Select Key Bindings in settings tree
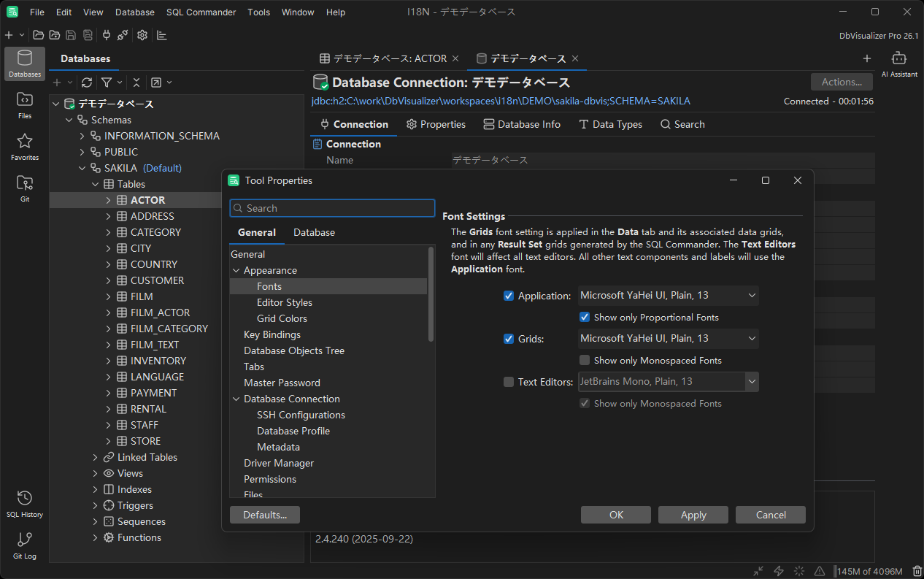 coord(272,334)
